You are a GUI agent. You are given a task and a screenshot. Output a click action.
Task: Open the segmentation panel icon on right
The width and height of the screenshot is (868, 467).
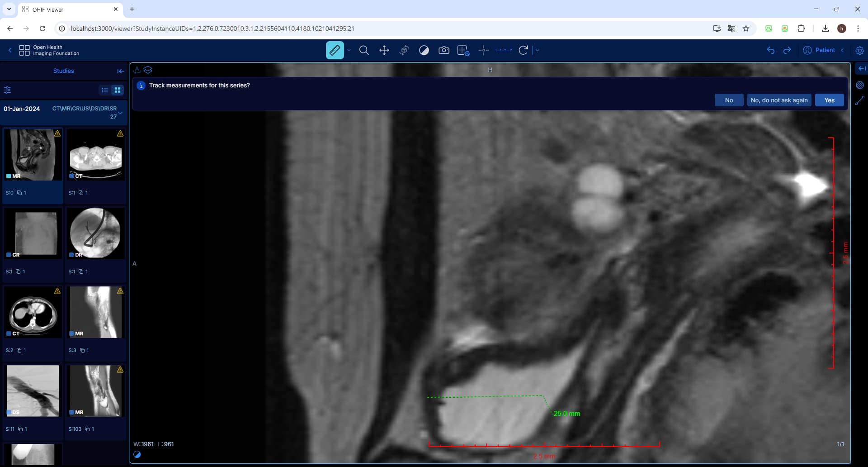[x=859, y=85]
